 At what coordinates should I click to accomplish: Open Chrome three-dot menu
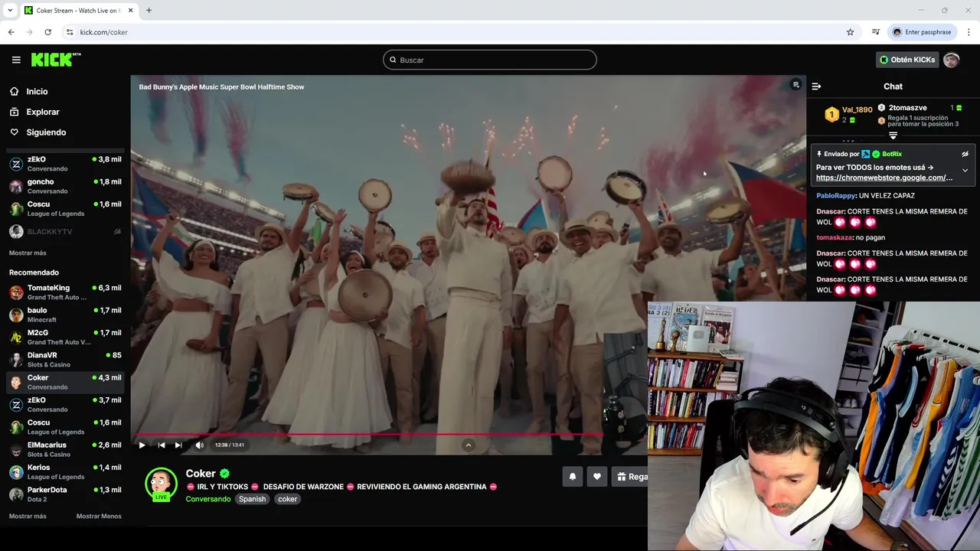coord(969,32)
